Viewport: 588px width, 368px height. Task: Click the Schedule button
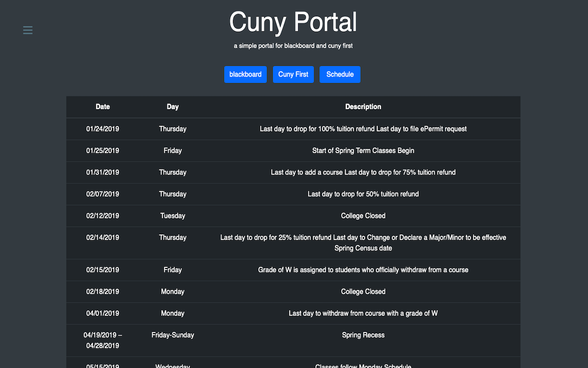340,75
